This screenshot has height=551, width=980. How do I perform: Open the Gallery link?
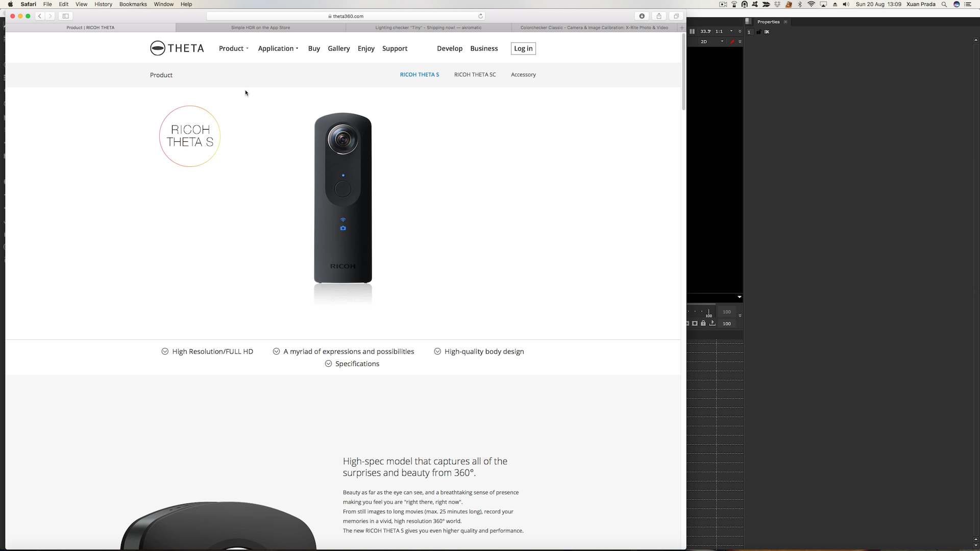tap(339, 48)
